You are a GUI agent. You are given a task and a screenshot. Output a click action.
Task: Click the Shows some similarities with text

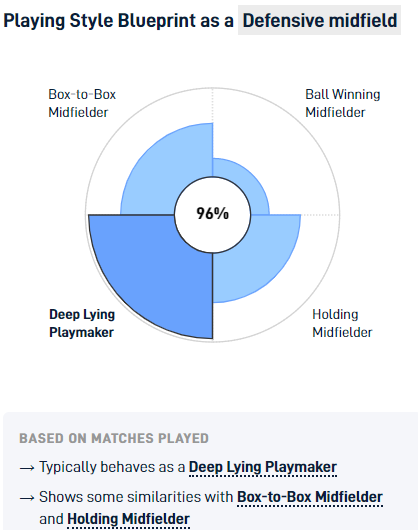(x=136, y=497)
